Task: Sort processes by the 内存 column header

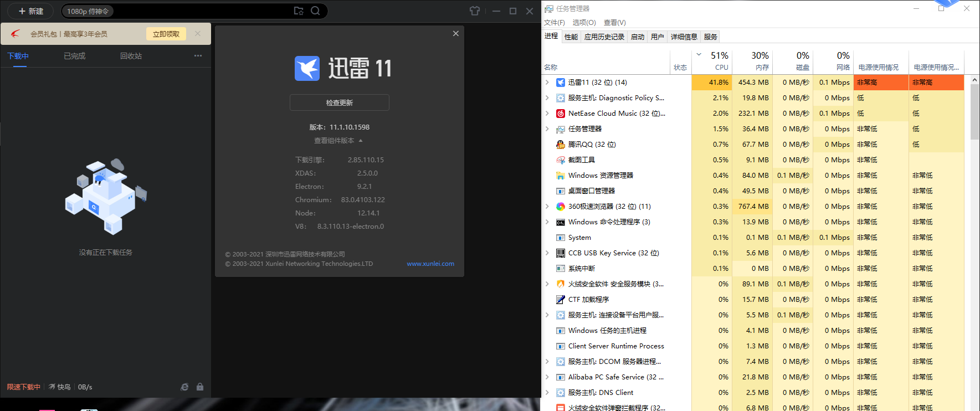Action: point(752,61)
